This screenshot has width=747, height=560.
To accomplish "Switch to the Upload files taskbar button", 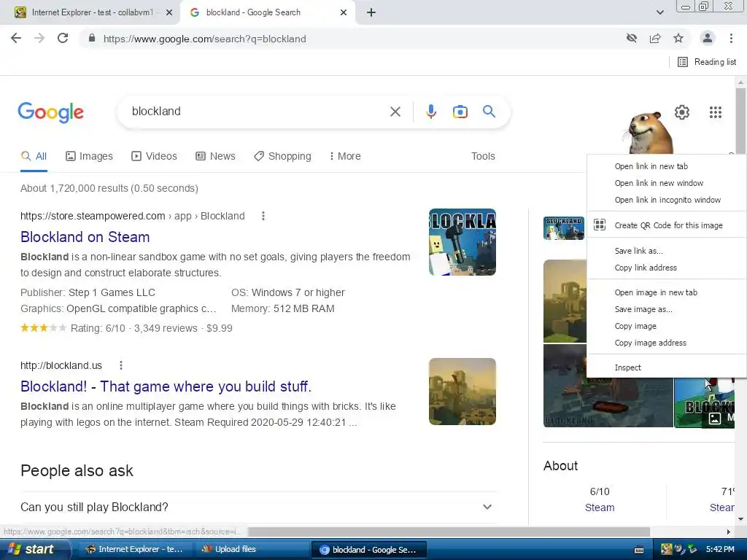I will 251,550.
